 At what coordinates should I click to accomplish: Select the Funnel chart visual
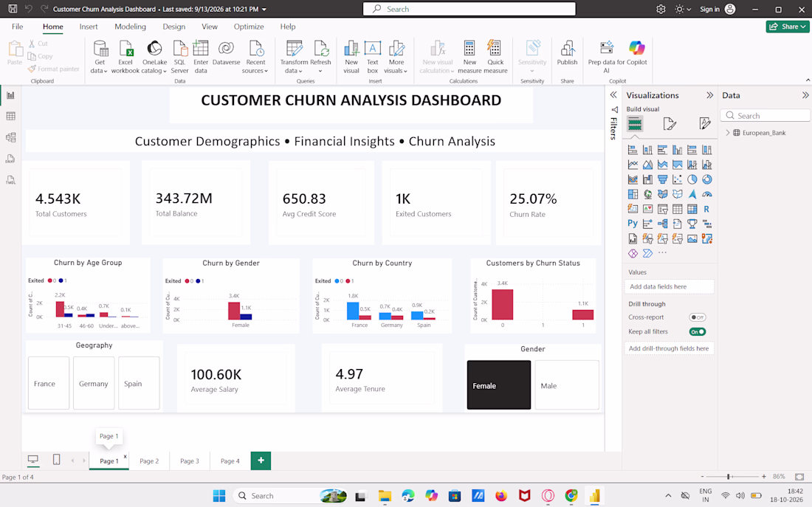click(662, 179)
